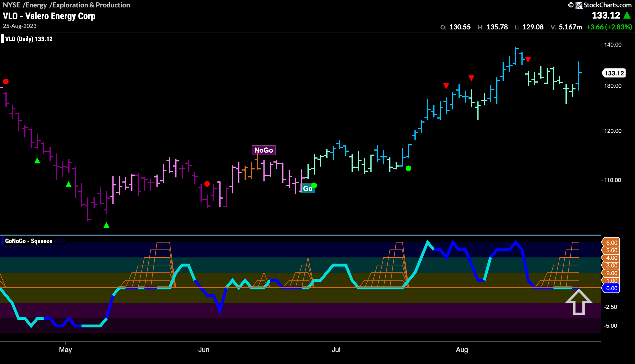635x364 pixels.
Task: Click the May label on the time axis
Action: [x=65, y=350]
